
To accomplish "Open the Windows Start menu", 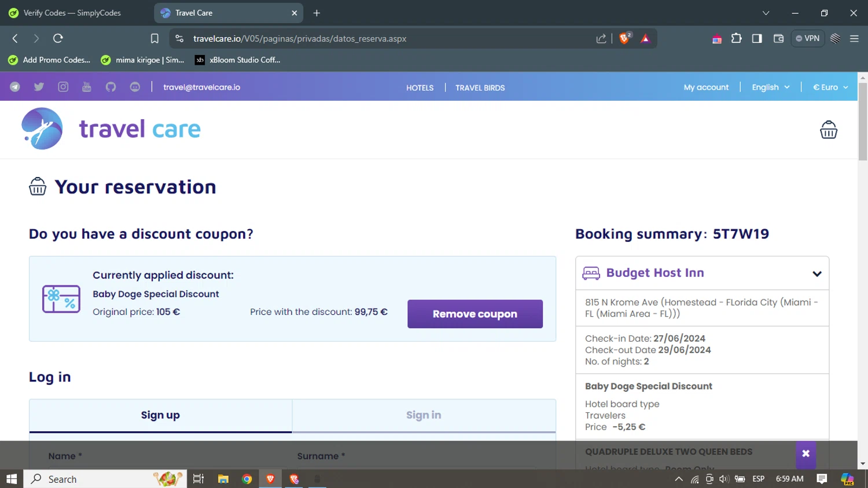I will point(12,479).
